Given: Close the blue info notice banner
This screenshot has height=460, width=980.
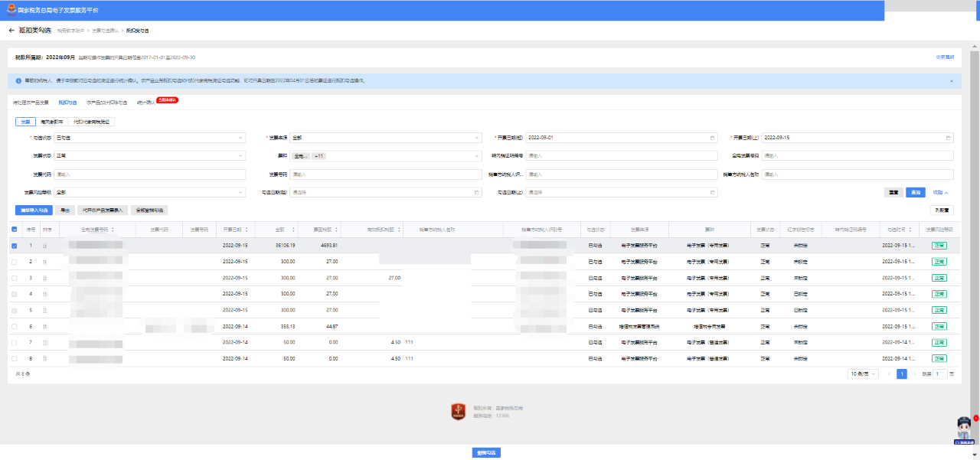Looking at the screenshot, I should tap(951, 80).
